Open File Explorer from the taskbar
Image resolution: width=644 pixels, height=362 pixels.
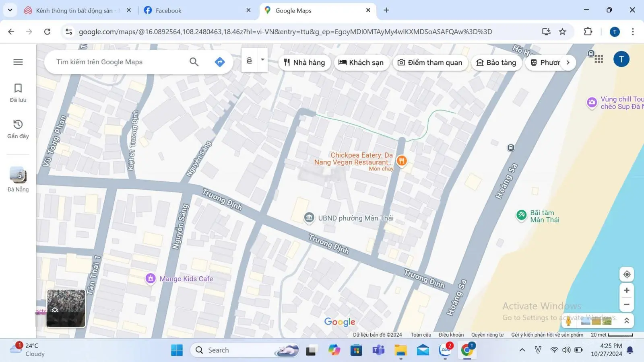coord(400,350)
